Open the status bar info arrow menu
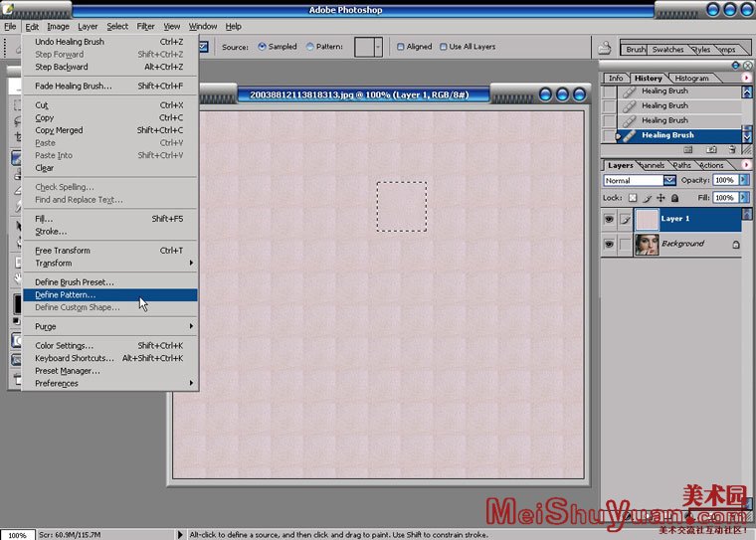Screen dimensions: 756x540 [180, 534]
